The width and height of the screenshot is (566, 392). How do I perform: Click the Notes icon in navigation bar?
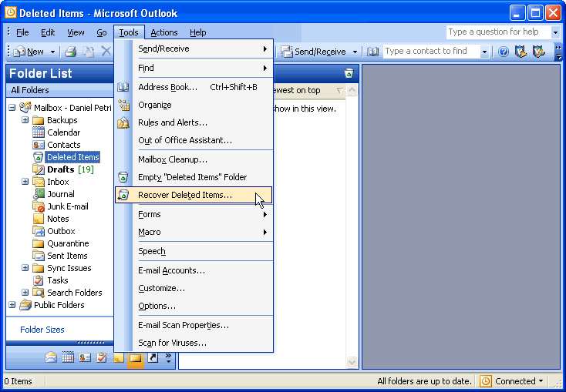[119, 357]
